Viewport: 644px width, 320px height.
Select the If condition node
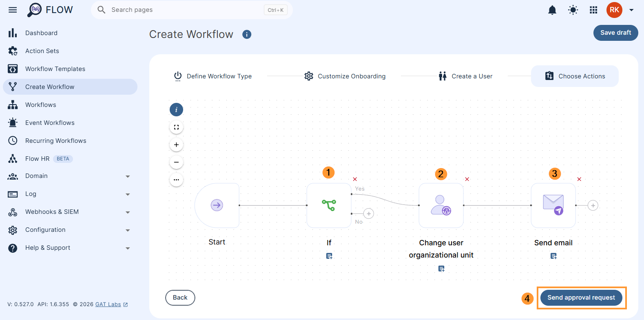[x=329, y=205]
